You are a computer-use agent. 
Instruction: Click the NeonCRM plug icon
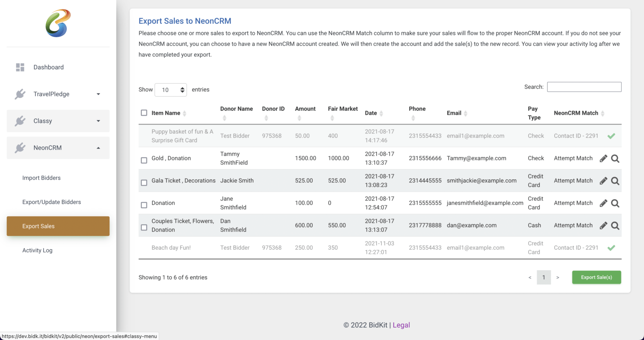coord(20,148)
